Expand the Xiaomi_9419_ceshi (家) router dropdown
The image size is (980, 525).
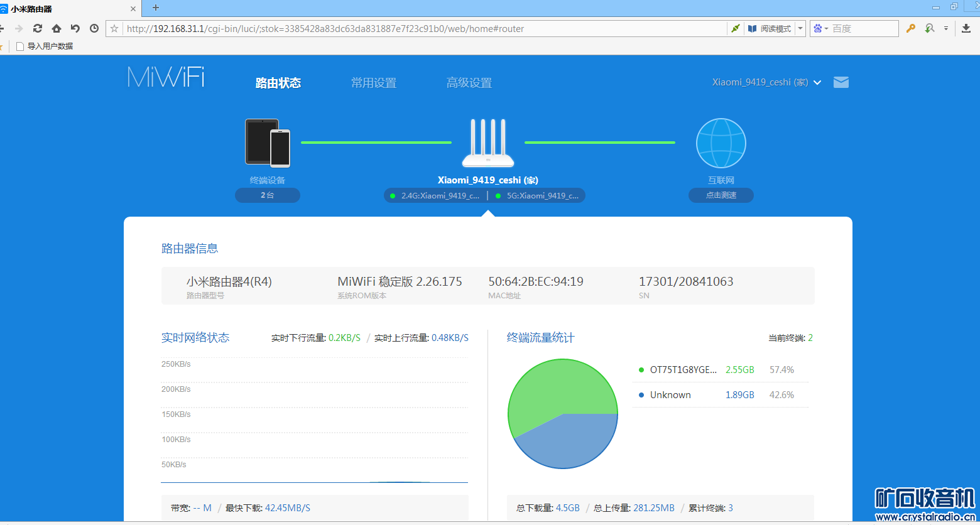coord(817,82)
